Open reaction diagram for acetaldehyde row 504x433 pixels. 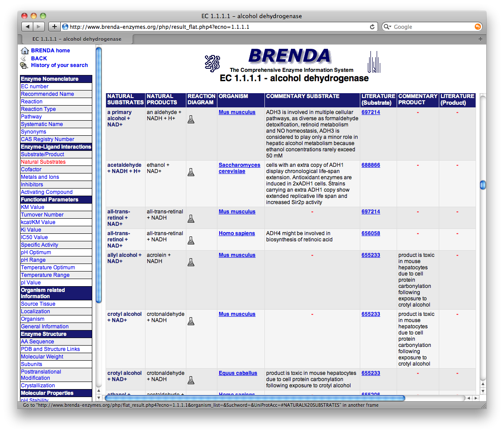pos(191,172)
